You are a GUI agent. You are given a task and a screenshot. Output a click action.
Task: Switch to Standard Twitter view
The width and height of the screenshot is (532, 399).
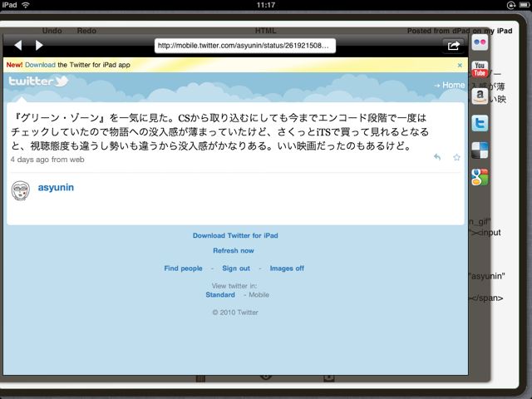coord(220,295)
